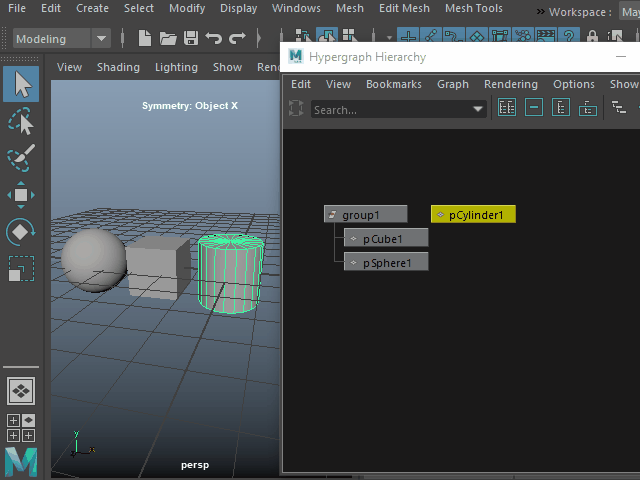
Task: Activate the Lasso Select tool
Action: (21, 121)
